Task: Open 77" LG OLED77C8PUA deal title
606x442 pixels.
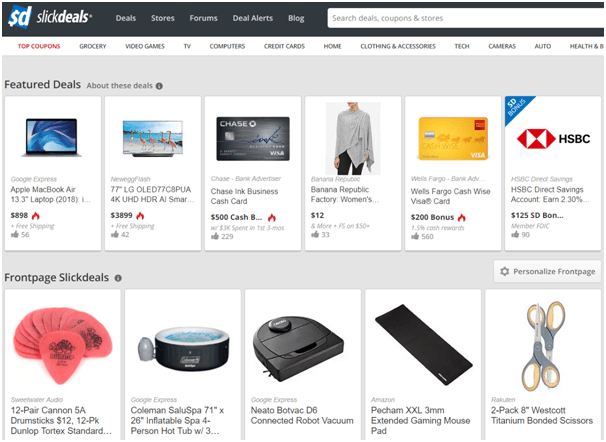Action: click(152, 195)
